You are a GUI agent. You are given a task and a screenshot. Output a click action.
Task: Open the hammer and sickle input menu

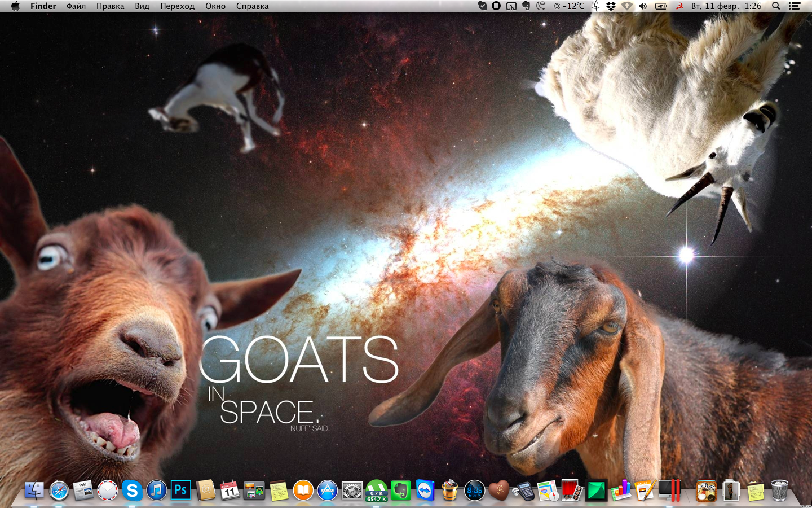tap(679, 6)
